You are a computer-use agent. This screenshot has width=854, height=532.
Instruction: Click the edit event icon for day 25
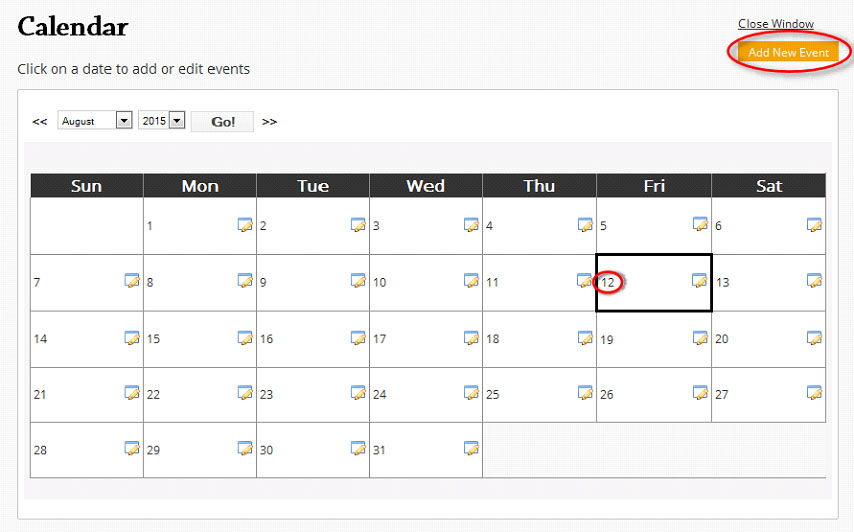click(585, 392)
